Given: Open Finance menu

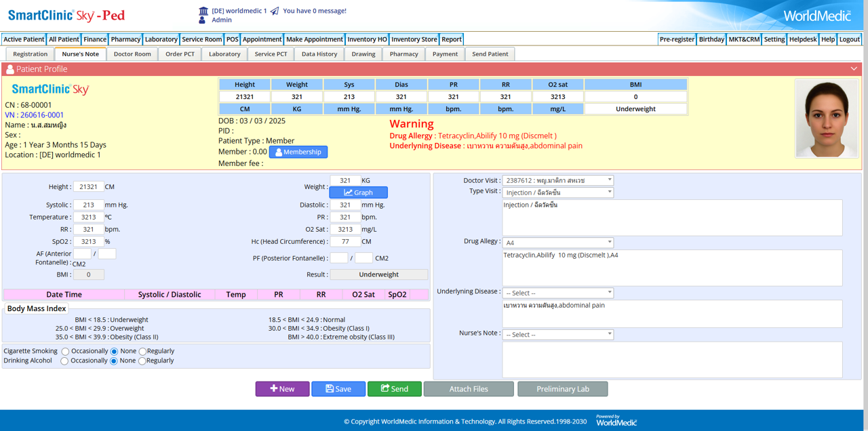Looking at the screenshot, I should [95, 39].
